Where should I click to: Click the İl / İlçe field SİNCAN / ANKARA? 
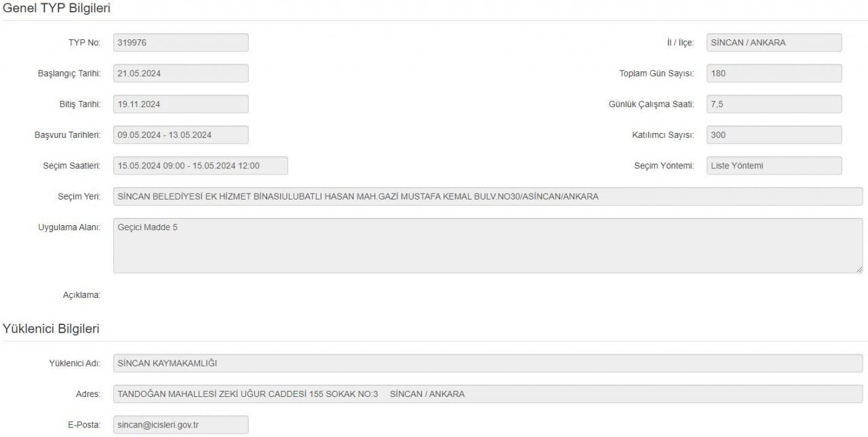click(x=774, y=43)
